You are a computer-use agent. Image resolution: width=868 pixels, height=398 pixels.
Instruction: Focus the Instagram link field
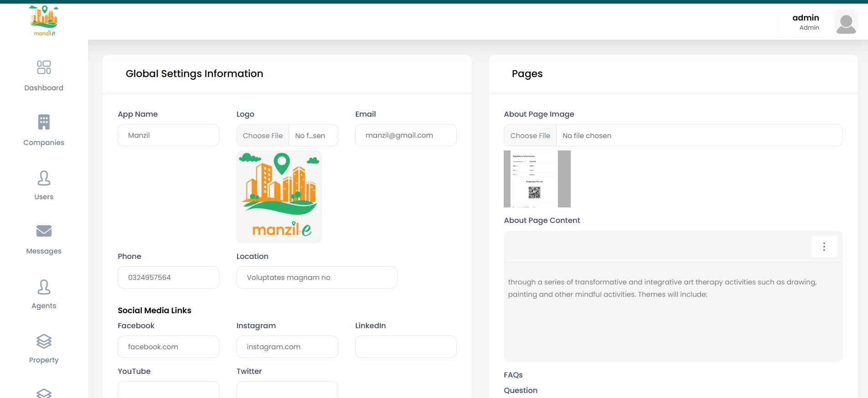(287, 347)
